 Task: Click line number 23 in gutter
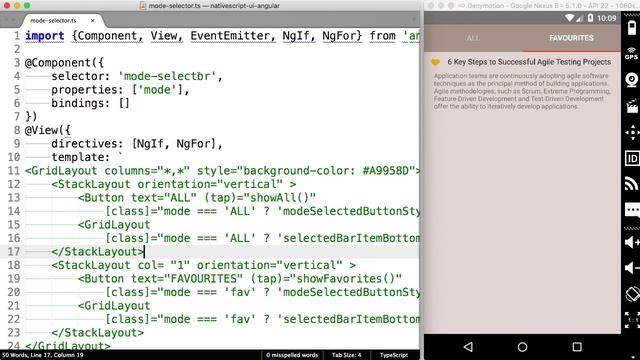13,333
